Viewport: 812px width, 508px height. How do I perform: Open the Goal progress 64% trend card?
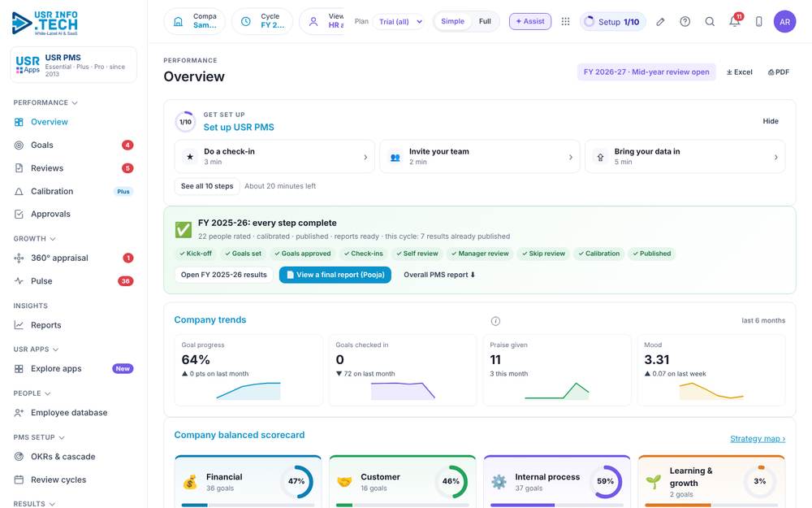[x=248, y=370]
